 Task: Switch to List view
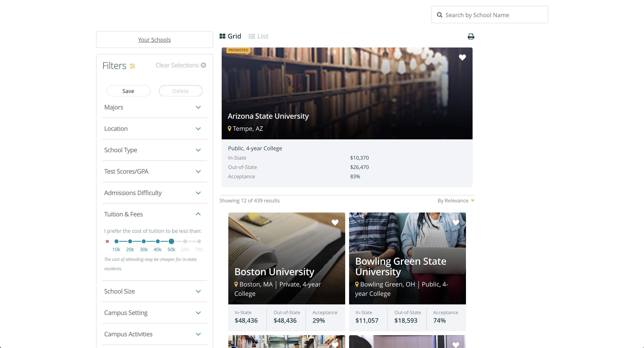258,36
